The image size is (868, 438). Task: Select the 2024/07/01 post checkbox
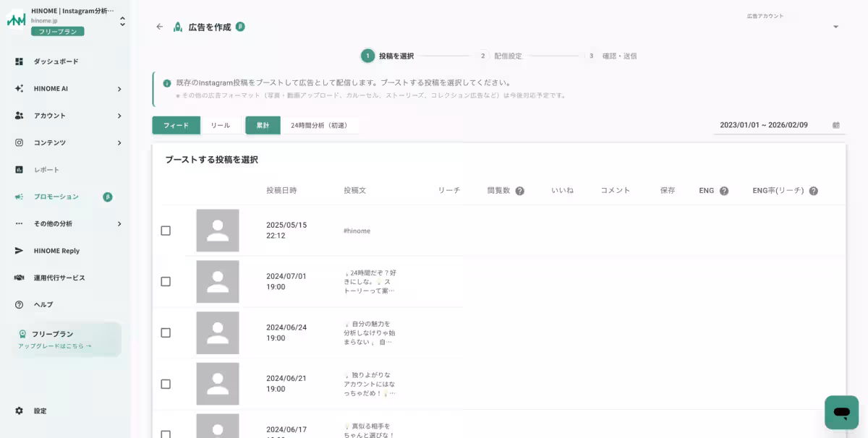coord(166,282)
